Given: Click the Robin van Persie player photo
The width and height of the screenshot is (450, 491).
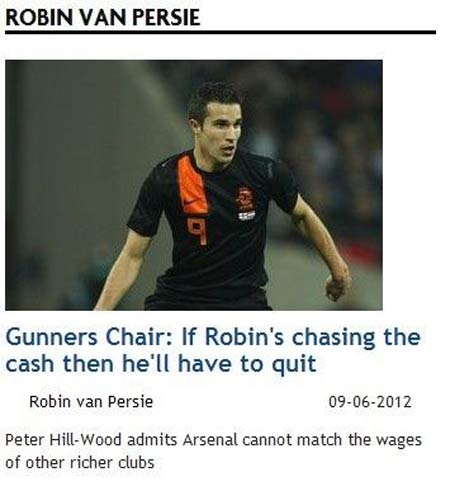Looking at the screenshot, I should point(194,185).
